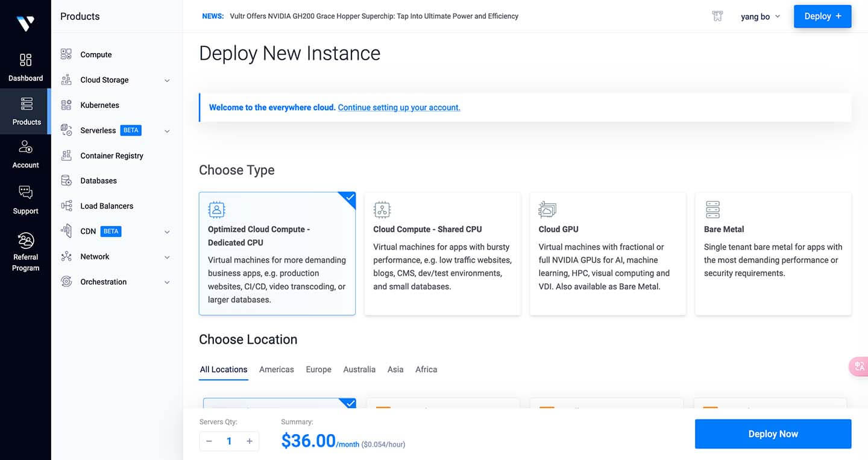Select Optimized Cloud Compute Dedicated CPU type
Image resolution: width=868 pixels, height=460 pixels.
(277, 254)
